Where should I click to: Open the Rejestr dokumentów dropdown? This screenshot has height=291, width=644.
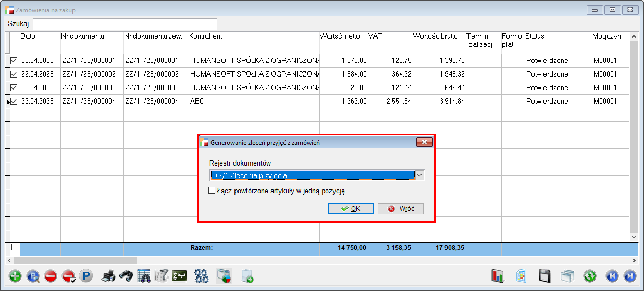tap(419, 175)
